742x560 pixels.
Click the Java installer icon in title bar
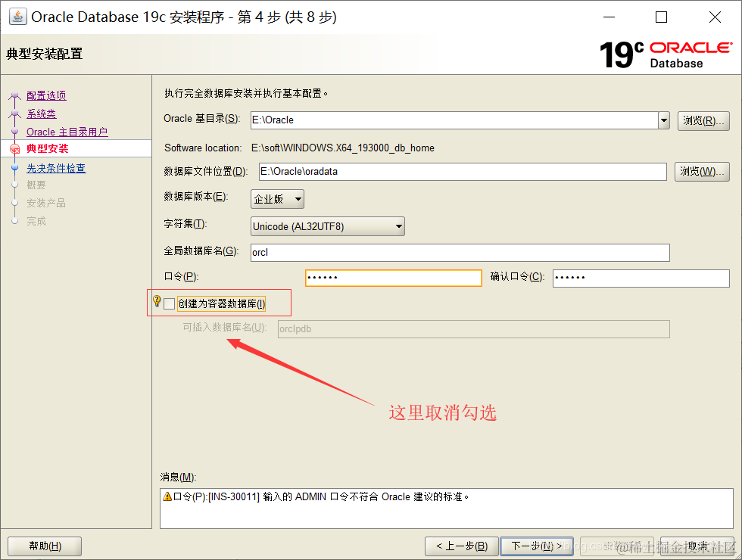tap(17, 17)
